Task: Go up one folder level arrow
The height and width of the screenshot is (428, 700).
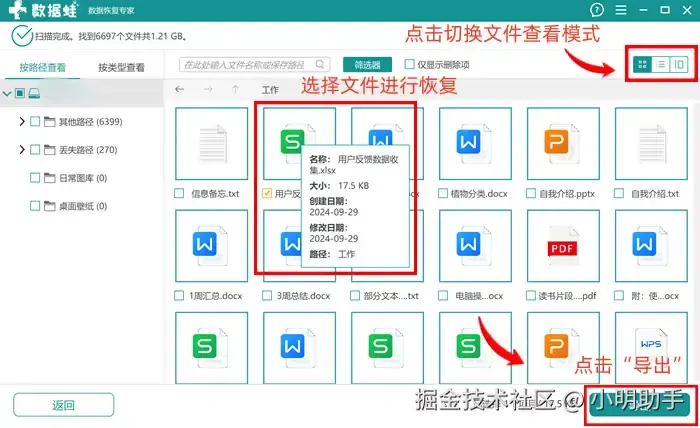Action: (235, 89)
